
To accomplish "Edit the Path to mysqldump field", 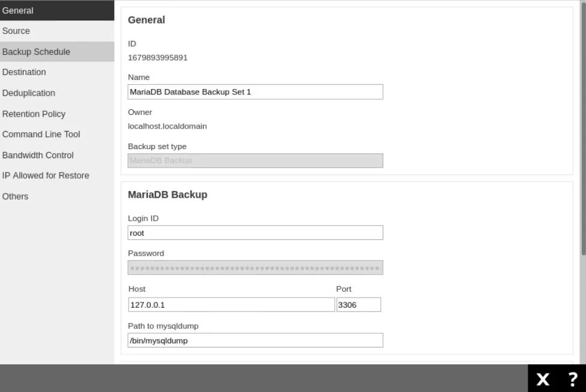I will pyautogui.click(x=255, y=340).
